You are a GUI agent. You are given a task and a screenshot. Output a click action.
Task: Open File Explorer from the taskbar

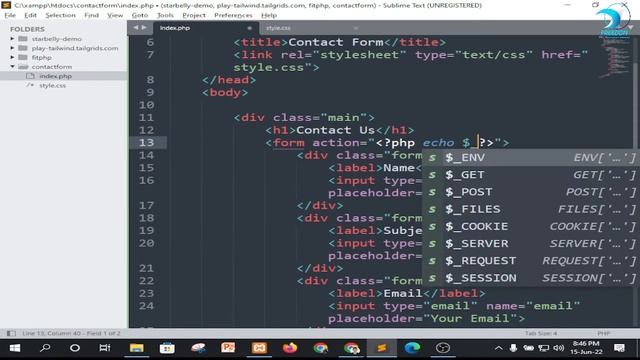136,348
